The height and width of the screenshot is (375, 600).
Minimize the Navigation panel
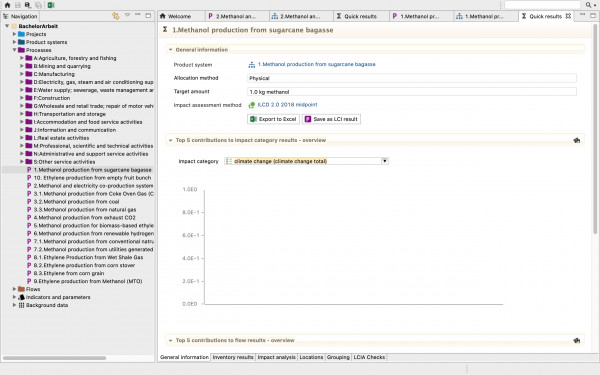pyautogui.click(x=138, y=15)
